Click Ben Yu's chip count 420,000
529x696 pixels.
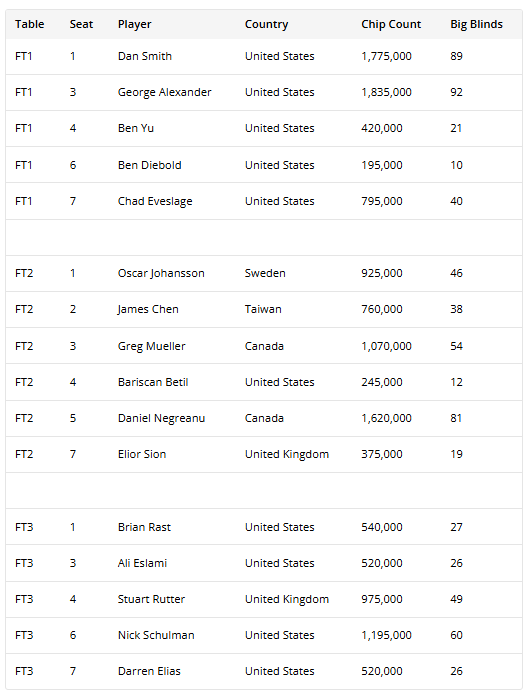[x=382, y=128]
